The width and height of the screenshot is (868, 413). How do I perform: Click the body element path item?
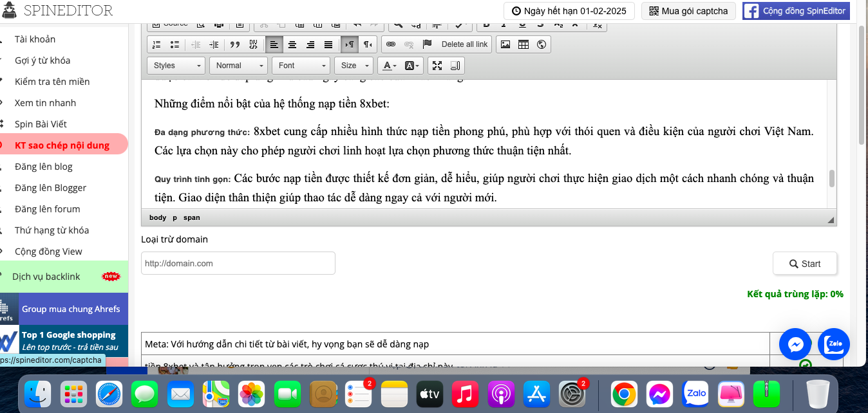[x=158, y=217]
